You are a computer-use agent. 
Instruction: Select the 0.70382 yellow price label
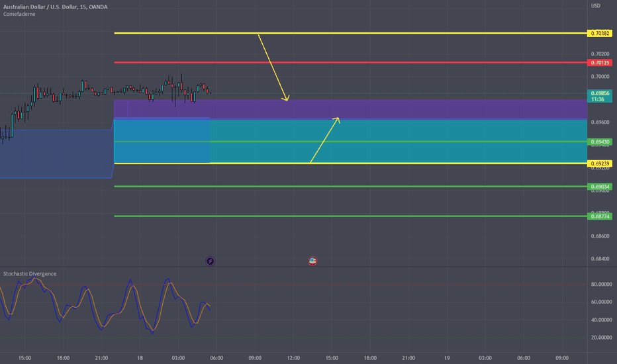click(x=600, y=34)
